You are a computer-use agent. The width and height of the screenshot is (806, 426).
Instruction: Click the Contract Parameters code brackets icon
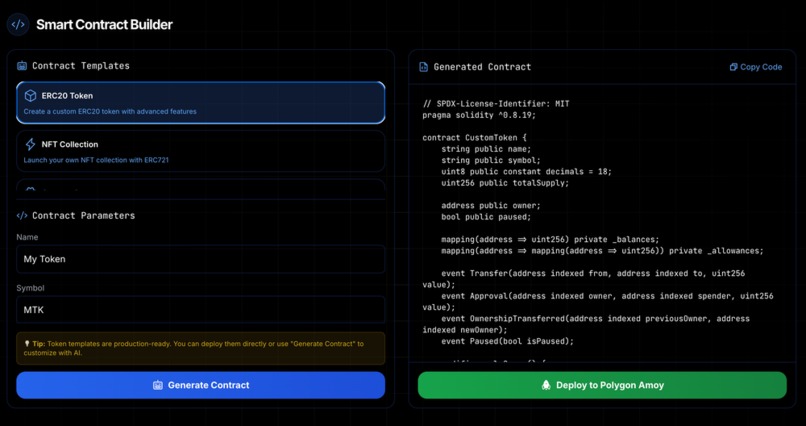(x=22, y=216)
